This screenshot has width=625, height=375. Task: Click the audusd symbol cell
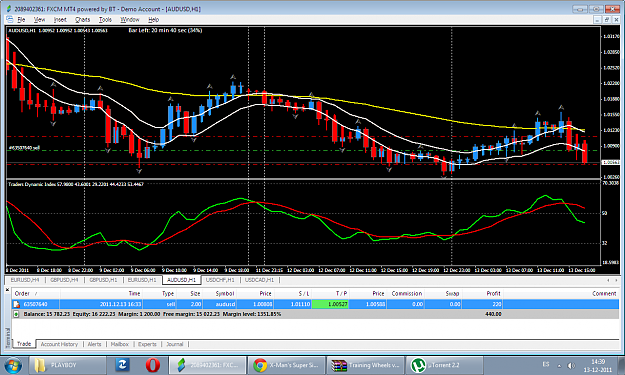225,304
